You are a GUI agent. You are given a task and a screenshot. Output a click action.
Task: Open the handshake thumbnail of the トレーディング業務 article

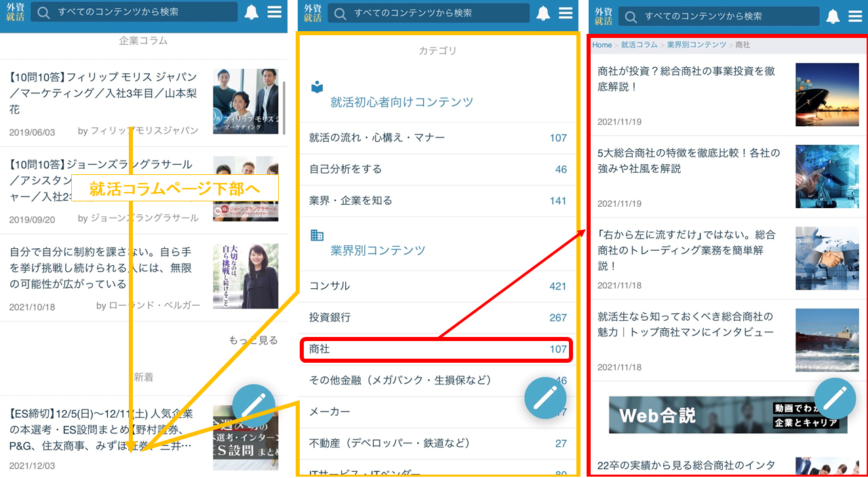(x=827, y=258)
